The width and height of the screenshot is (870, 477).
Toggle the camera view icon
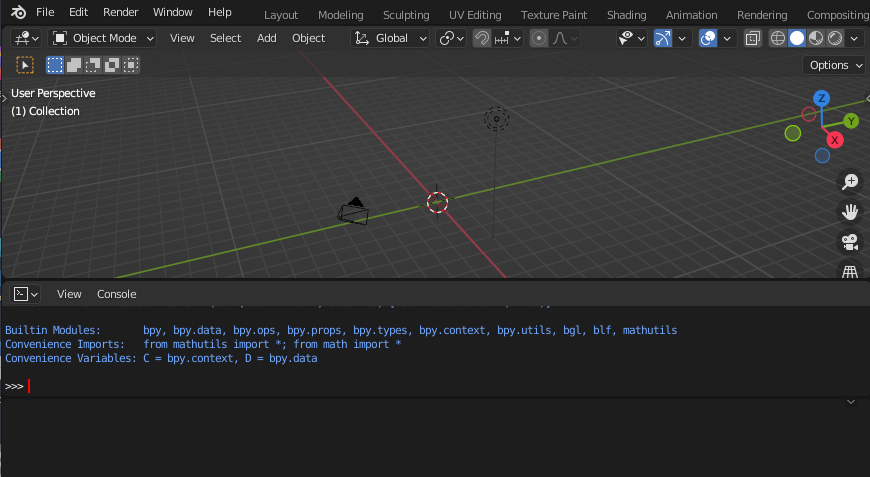tap(850, 242)
